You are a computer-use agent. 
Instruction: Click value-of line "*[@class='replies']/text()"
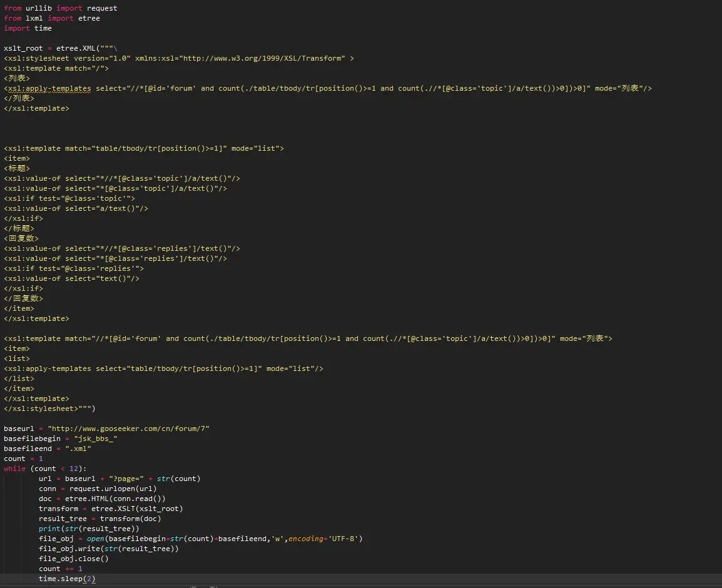115,259
